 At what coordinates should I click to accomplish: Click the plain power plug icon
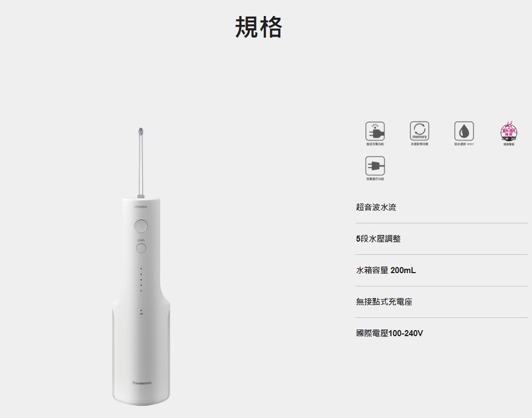[375, 166]
